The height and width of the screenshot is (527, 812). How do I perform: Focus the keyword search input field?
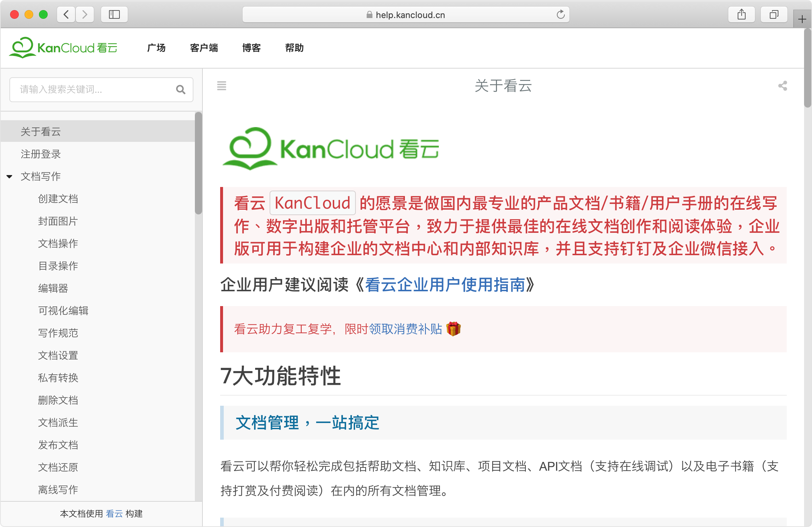click(x=101, y=90)
